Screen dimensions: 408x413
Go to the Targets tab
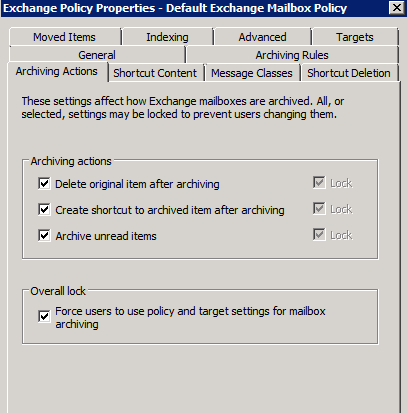[355, 37]
